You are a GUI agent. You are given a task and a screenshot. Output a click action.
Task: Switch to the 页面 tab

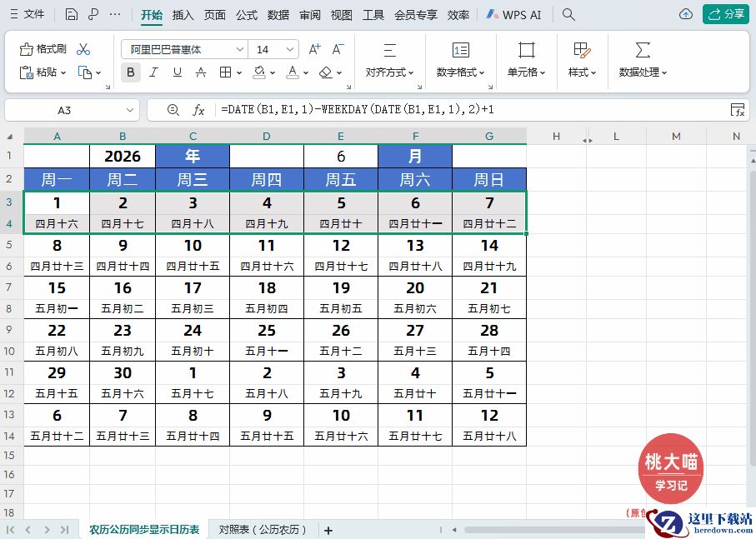[x=214, y=15]
